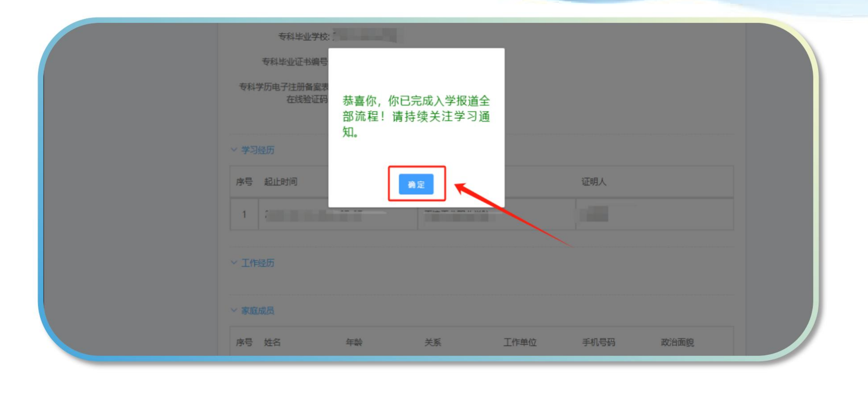
Task: Click the 专科毕业学校 field value
Action: click(364, 35)
